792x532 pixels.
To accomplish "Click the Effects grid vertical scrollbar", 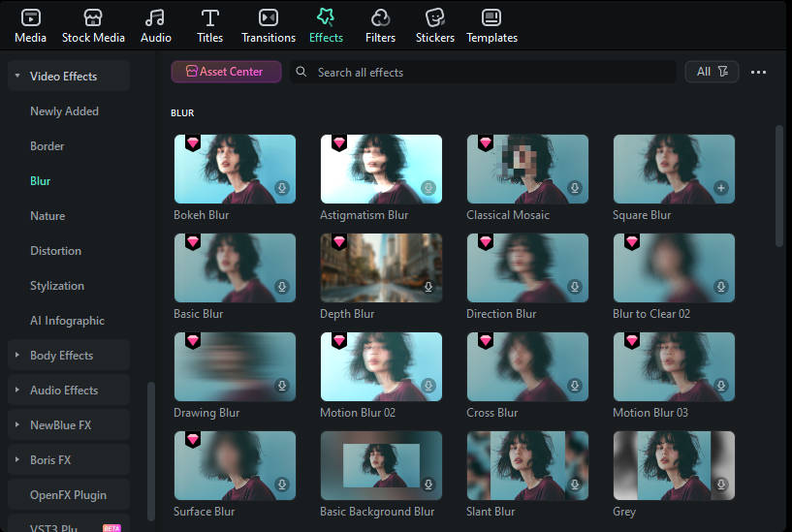I will 779,186.
